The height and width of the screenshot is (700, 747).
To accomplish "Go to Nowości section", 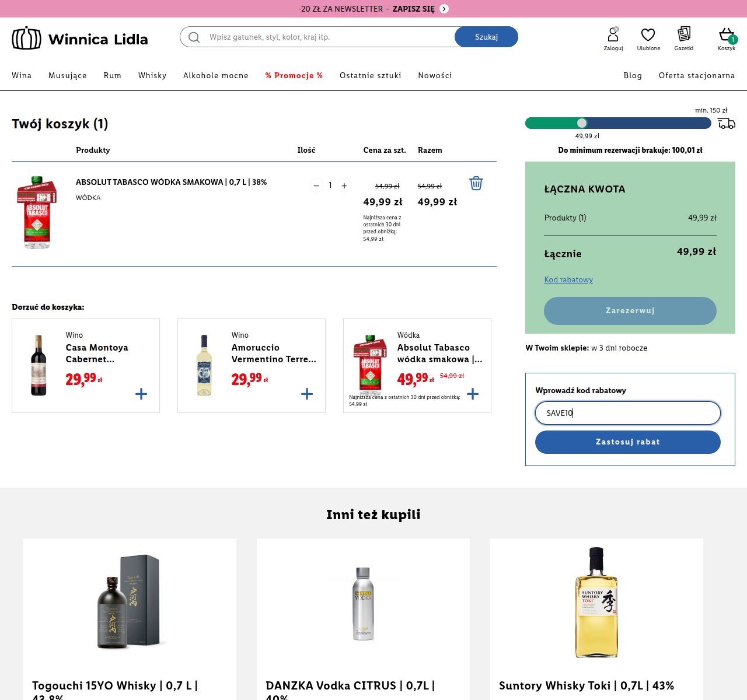I will 435,75.
